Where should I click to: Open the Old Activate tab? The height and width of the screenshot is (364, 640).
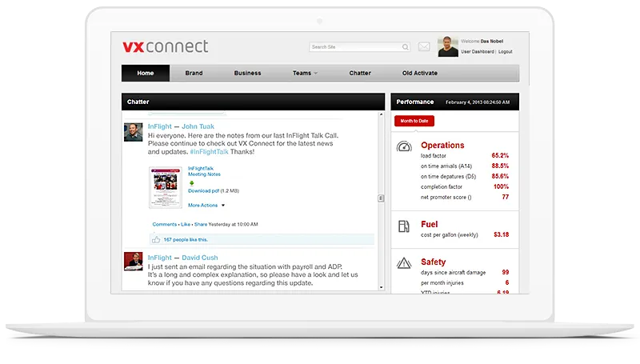coord(419,73)
